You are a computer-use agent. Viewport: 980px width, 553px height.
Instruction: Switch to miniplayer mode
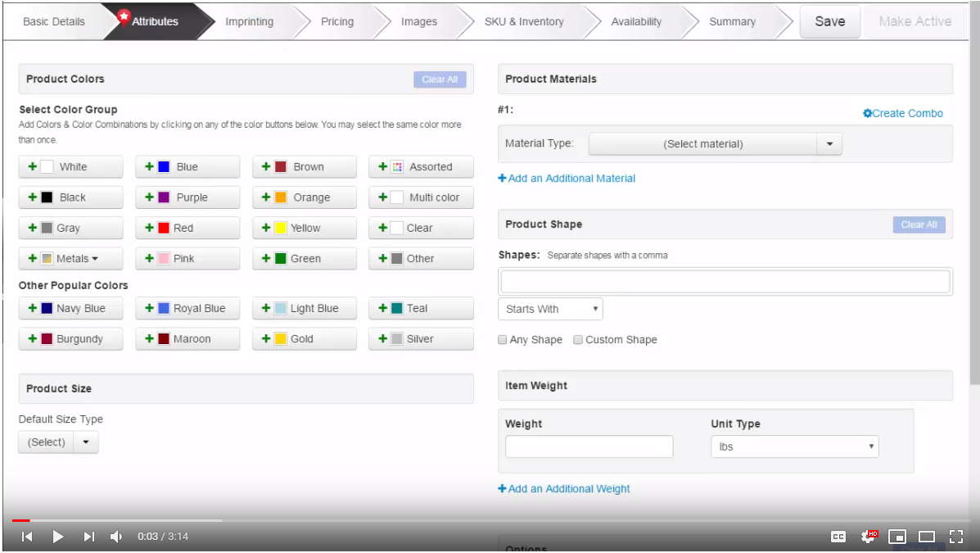[x=896, y=536]
